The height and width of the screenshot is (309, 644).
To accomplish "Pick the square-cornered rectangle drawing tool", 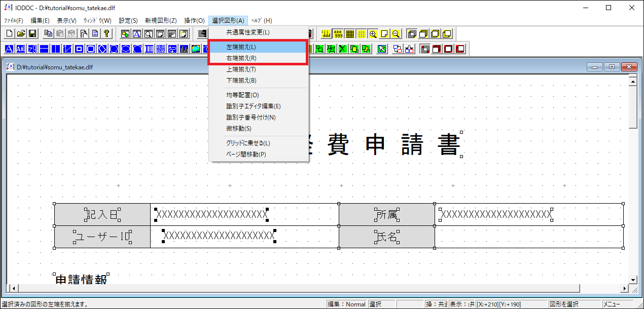I will point(79,49).
